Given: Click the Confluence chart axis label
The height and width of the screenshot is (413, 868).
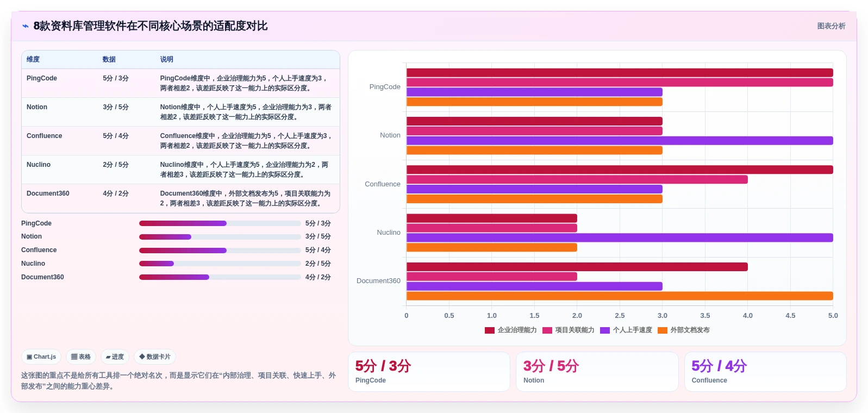Looking at the screenshot, I should coord(383,184).
